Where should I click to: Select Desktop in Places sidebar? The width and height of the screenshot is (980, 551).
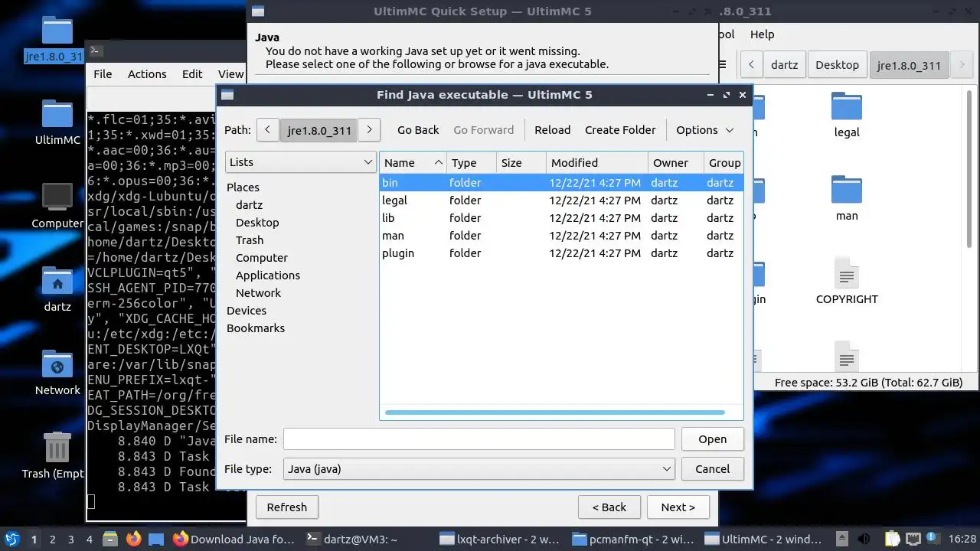click(x=257, y=223)
